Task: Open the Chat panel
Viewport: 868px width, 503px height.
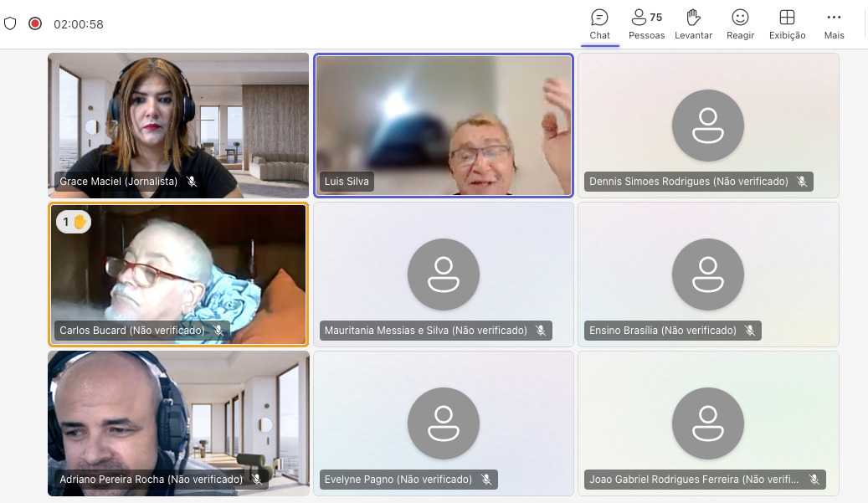Action: tap(599, 24)
